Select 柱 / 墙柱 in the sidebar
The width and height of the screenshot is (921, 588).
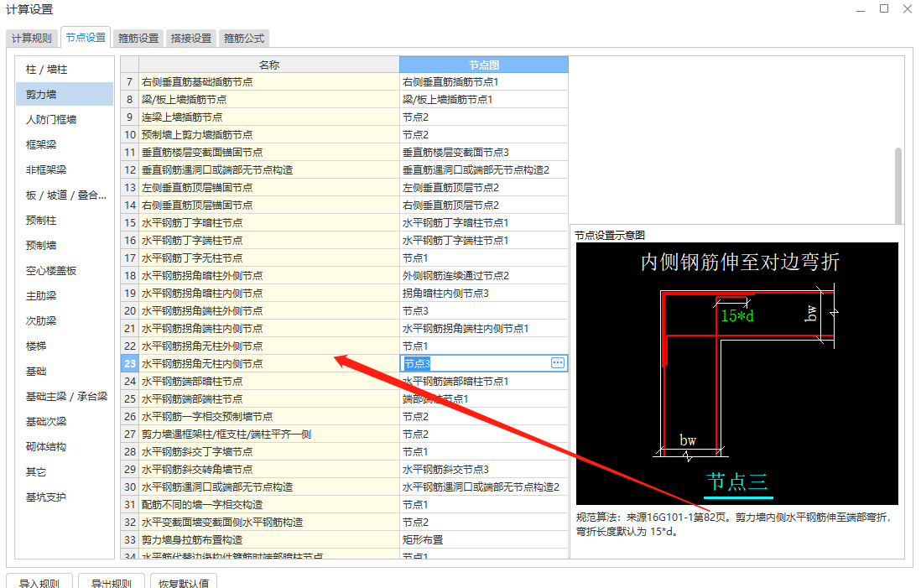pyautogui.click(x=65, y=70)
